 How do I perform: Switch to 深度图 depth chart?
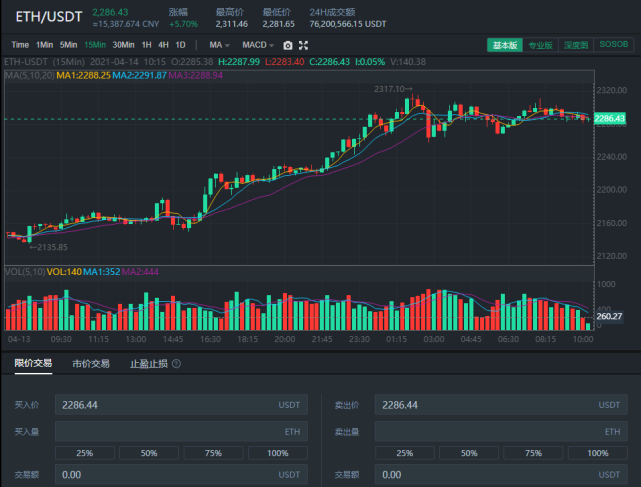576,45
